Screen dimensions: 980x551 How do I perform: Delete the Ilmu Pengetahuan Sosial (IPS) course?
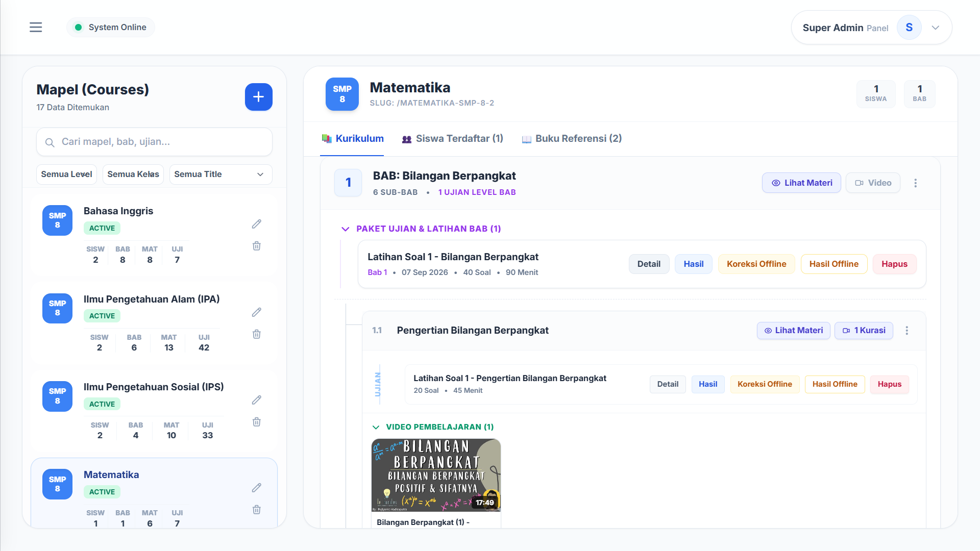[x=257, y=422]
